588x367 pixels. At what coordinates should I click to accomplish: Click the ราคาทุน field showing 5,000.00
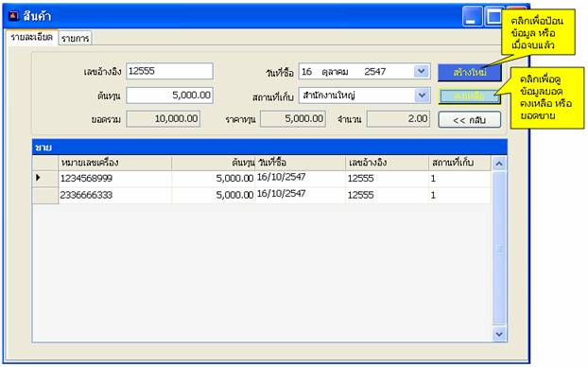point(293,119)
